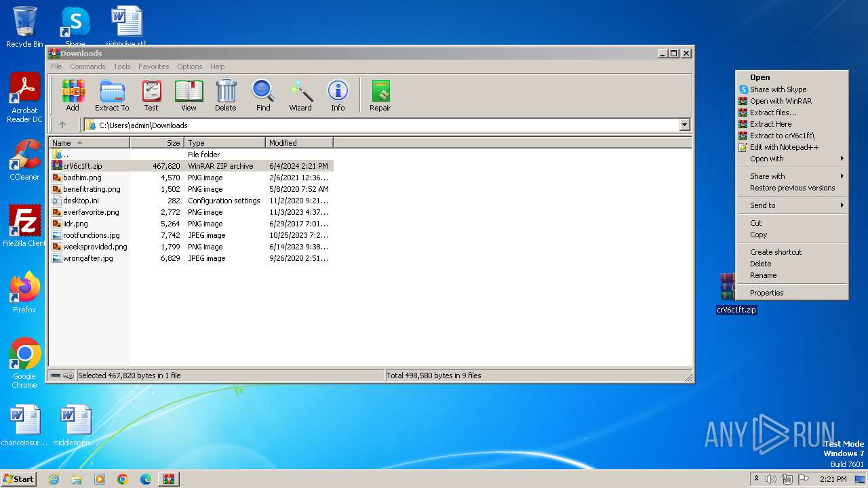Click the Extract To toolbar icon
Screen dimensions: 868x488
(112, 95)
